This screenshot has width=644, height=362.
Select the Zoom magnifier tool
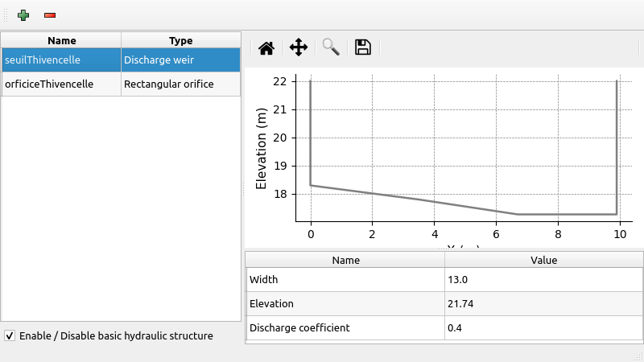(331, 47)
